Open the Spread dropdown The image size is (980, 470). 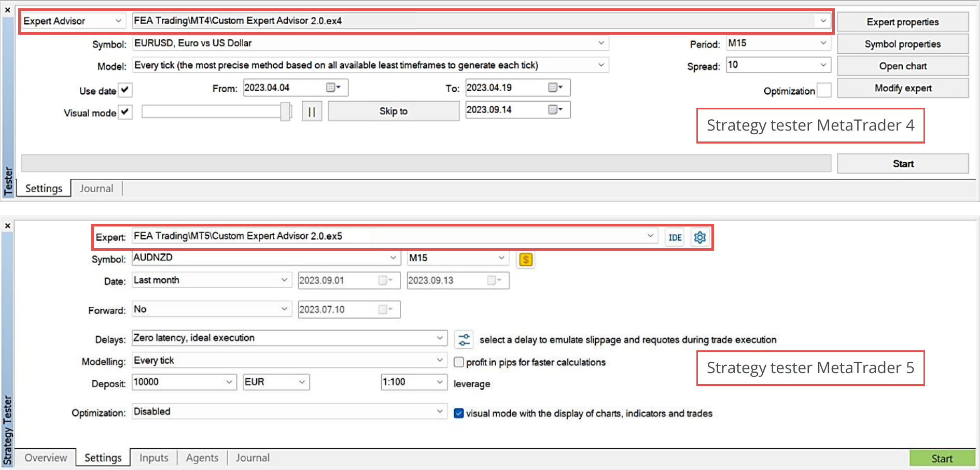point(823,65)
